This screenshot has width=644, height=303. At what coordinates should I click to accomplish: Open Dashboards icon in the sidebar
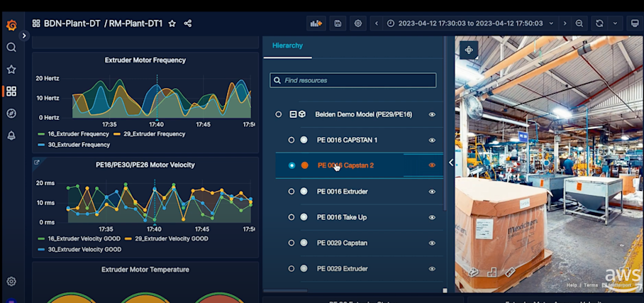pyautogui.click(x=11, y=92)
